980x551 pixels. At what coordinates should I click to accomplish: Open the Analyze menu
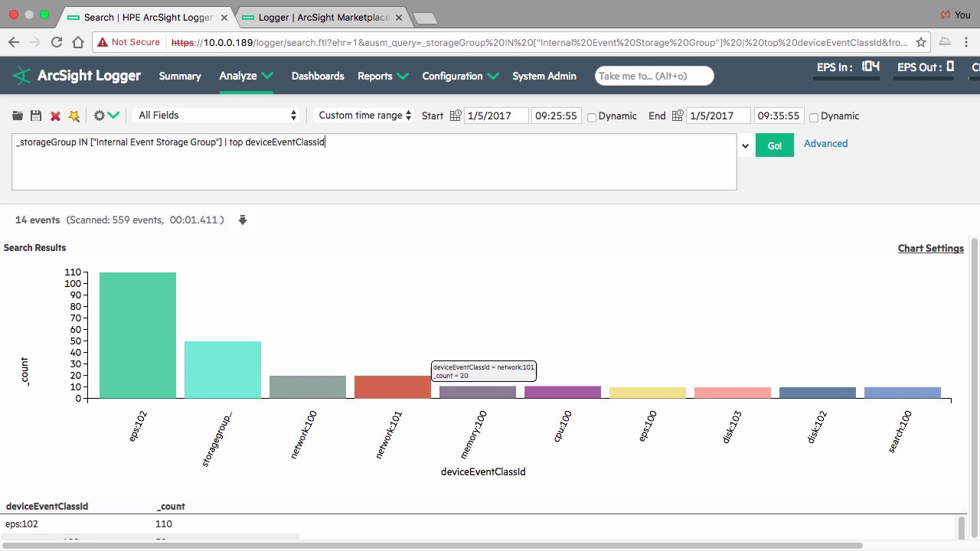click(247, 76)
